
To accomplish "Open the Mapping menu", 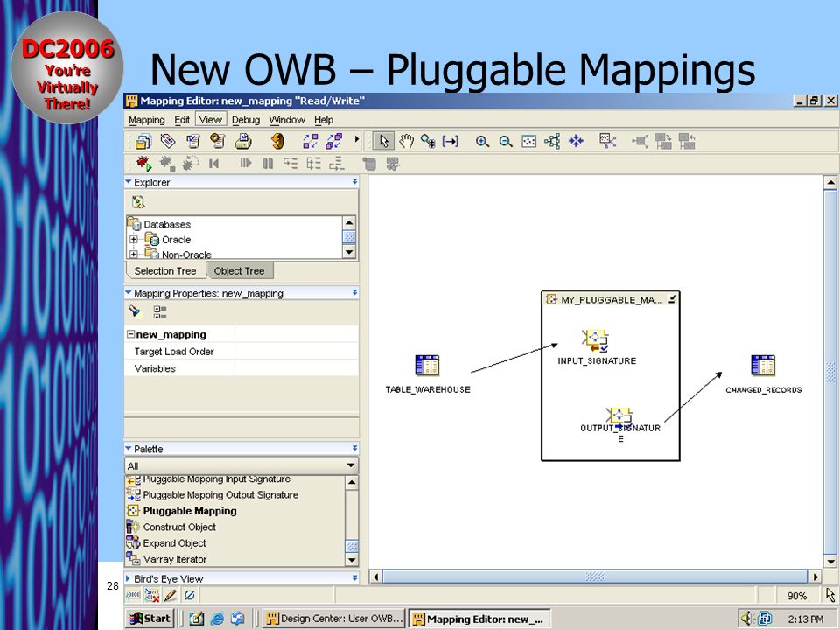I will (147, 120).
